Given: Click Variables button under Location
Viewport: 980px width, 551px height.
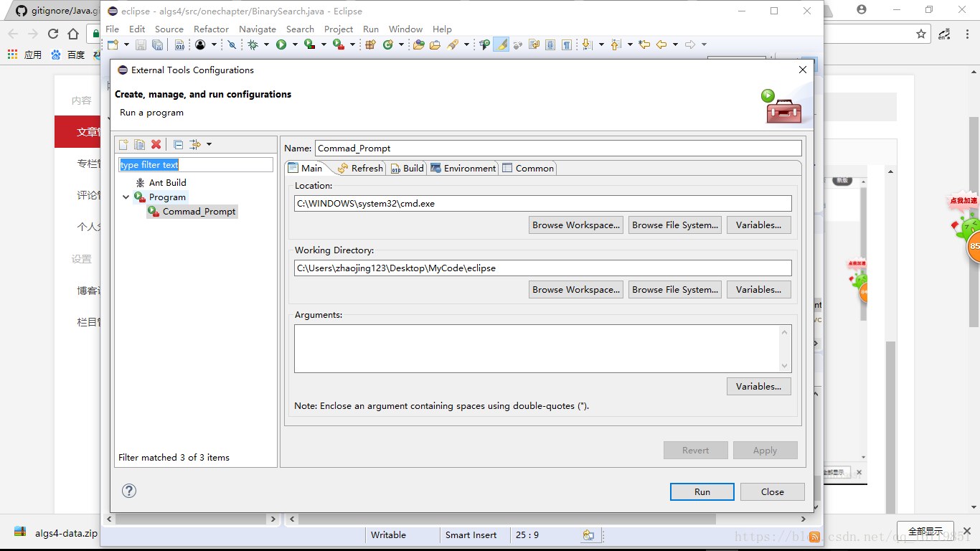Looking at the screenshot, I should tap(759, 225).
